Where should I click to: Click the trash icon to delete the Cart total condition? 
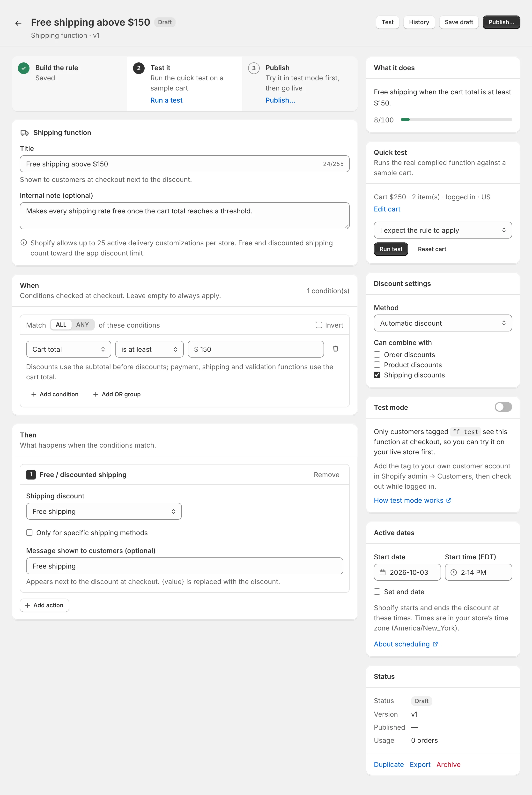pyautogui.click(x=336, y=349)
